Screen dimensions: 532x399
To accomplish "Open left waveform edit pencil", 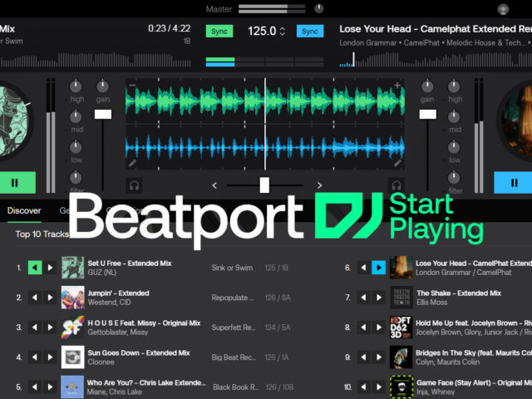I will (x=132, y=164).
